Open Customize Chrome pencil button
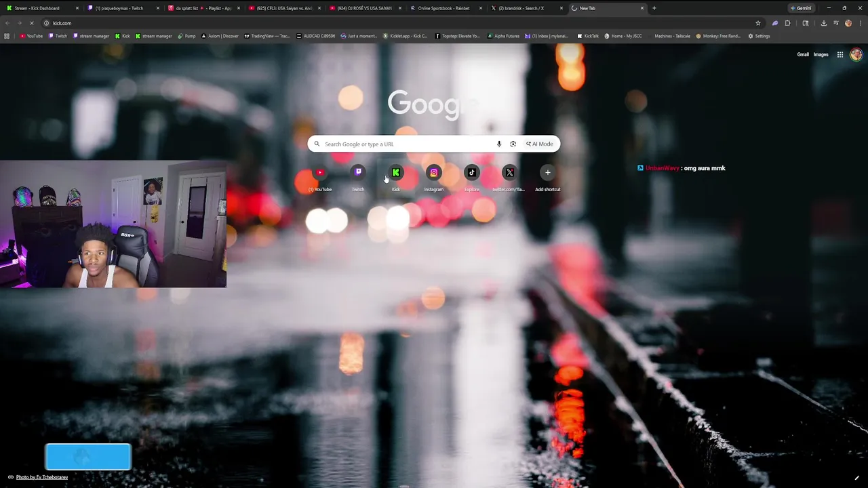Screen dimensions: 868x488 click(857, 477)
